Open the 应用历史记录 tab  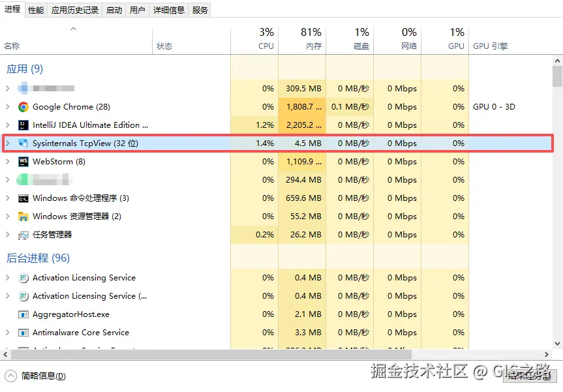click(x=74, y=10)
